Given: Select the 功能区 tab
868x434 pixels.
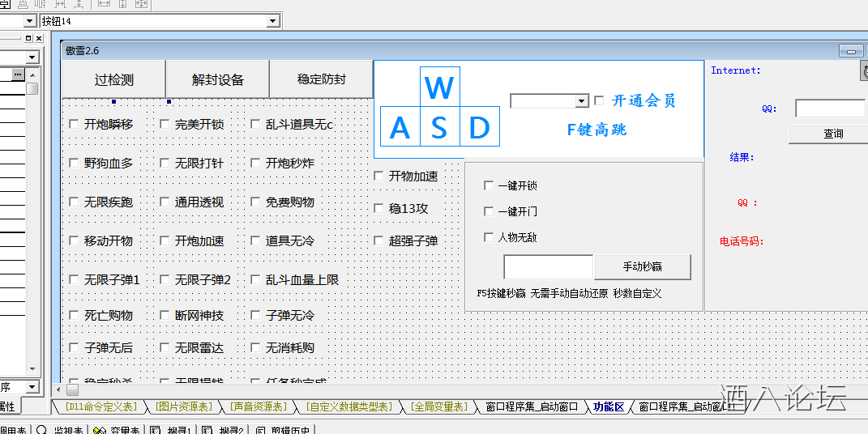Looking at the screenshot, I should coord(608,406).
